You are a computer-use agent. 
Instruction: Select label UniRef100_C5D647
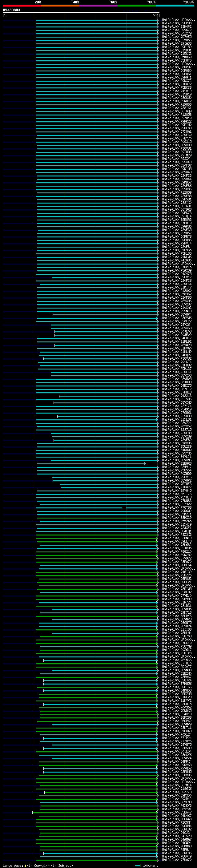(x=177, y=813)
